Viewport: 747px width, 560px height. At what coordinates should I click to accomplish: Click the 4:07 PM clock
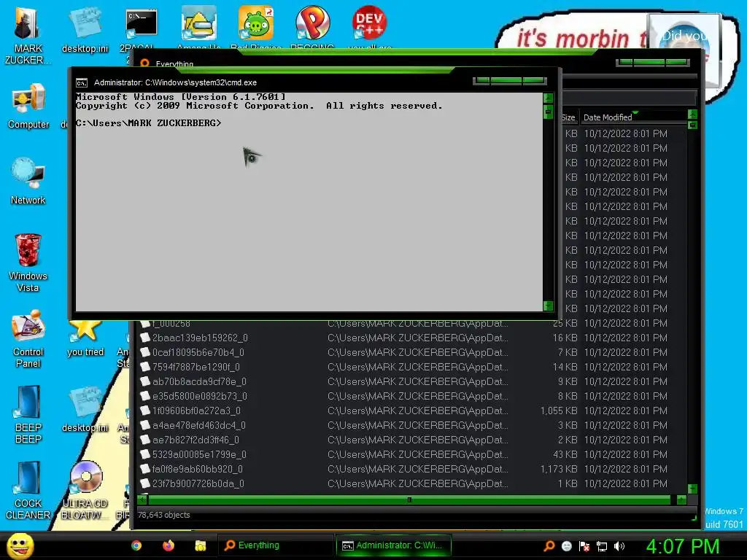682,546
